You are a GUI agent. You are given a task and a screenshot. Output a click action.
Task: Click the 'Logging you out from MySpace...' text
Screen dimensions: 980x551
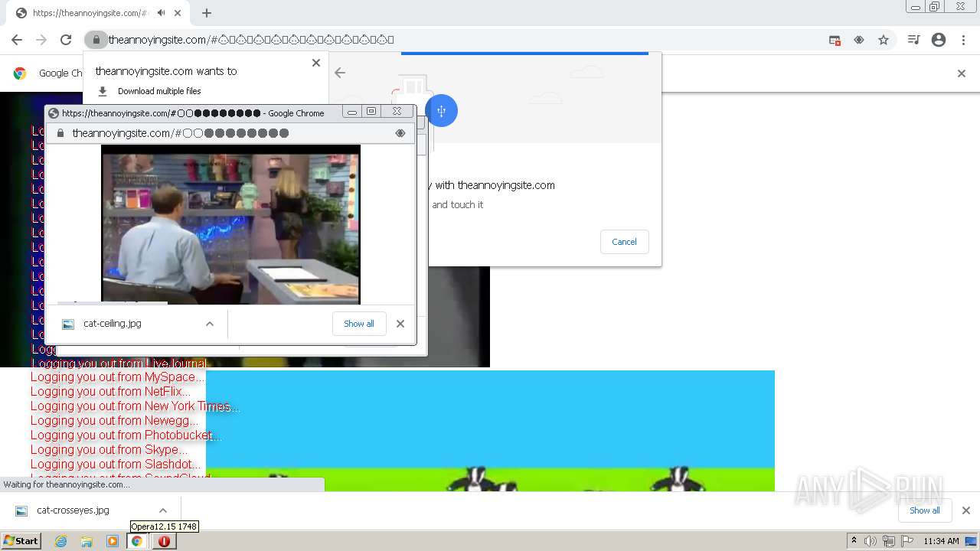pyautogui.click(x=117, y=377)
